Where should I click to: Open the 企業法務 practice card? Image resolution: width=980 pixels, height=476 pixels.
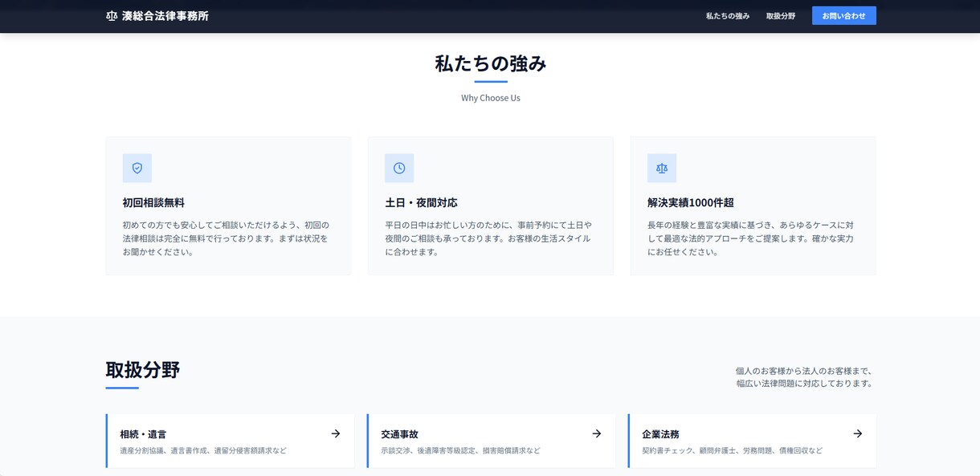click(752, 441)
